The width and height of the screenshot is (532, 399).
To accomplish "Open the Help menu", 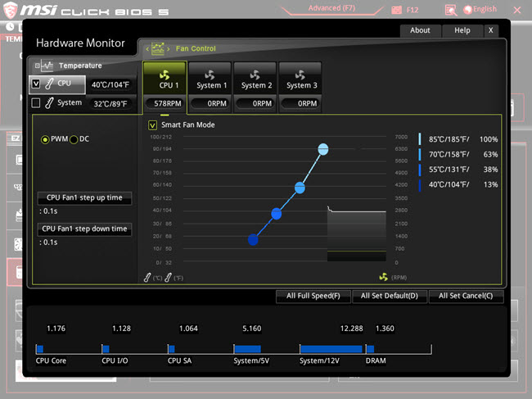I will [462, 30].
